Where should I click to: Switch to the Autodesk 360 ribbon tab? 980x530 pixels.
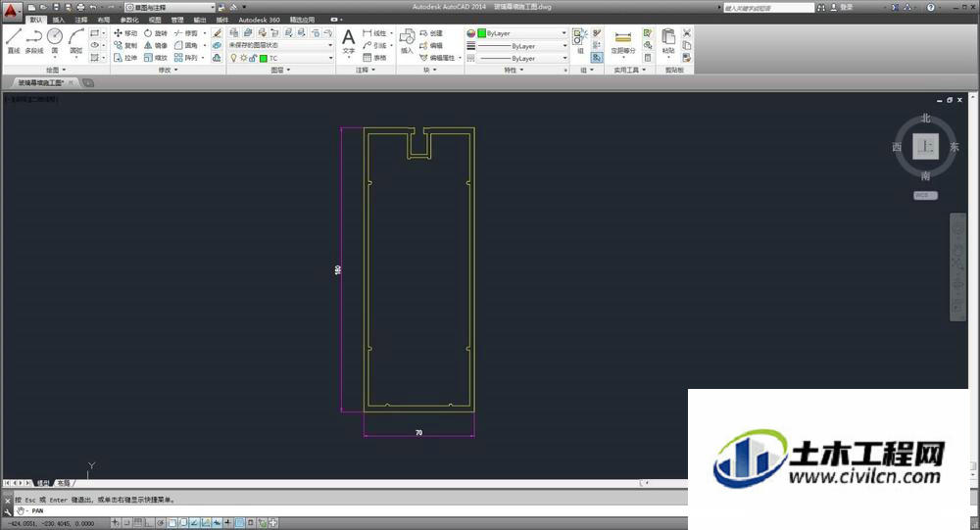tap(259, 20)
